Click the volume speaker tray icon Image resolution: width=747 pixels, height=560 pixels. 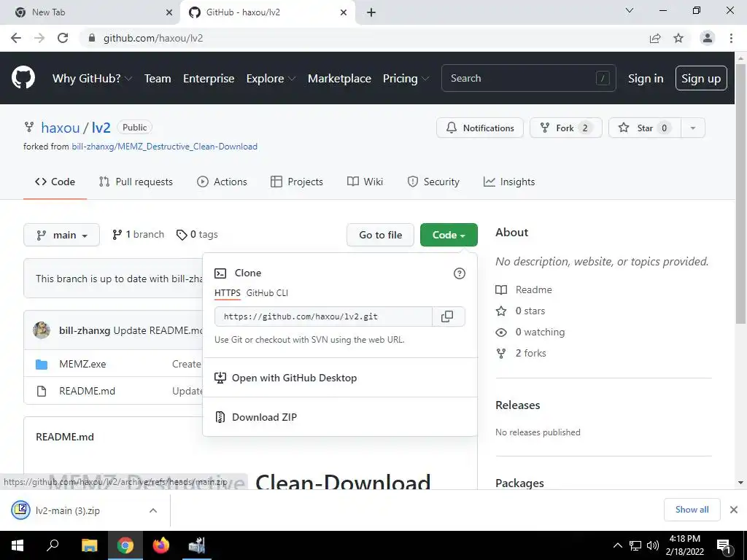point(653,545)
